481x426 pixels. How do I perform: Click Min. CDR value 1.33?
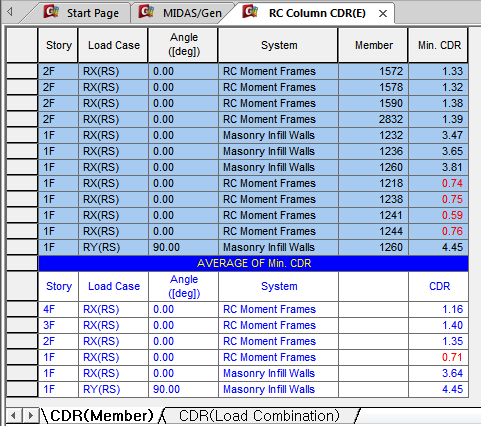(439, 71)
